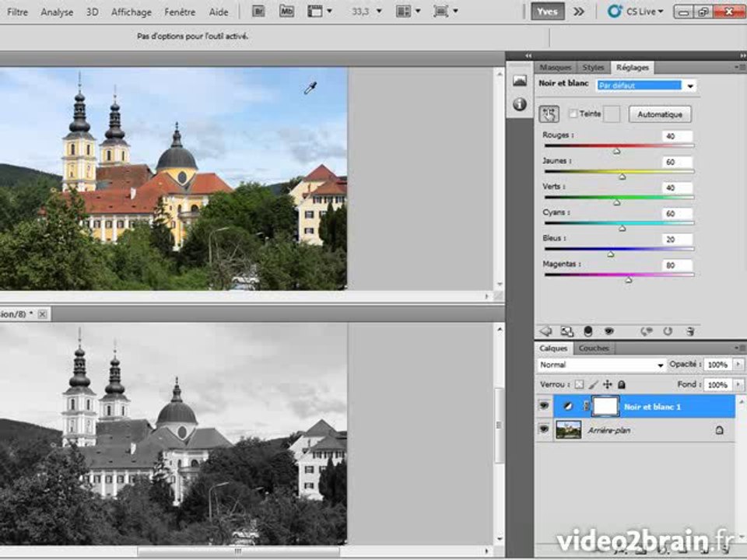Click the reset adjustment icon in Réglages

[668, 331]
